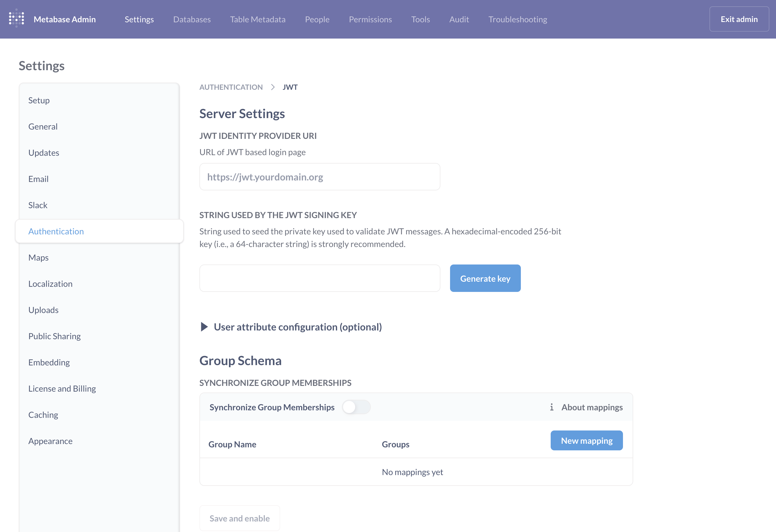This screenshot has width=776, height=532.
Task: Select Setup in settings sidebar
Action: 99,100
